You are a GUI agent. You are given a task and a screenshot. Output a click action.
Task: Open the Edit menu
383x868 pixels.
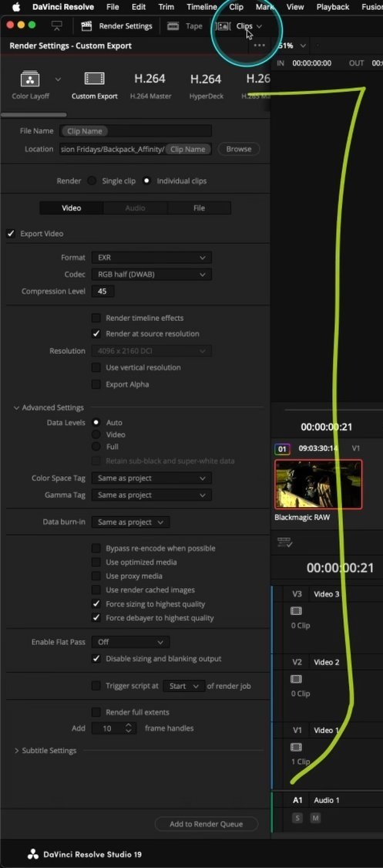click(139, 7)
